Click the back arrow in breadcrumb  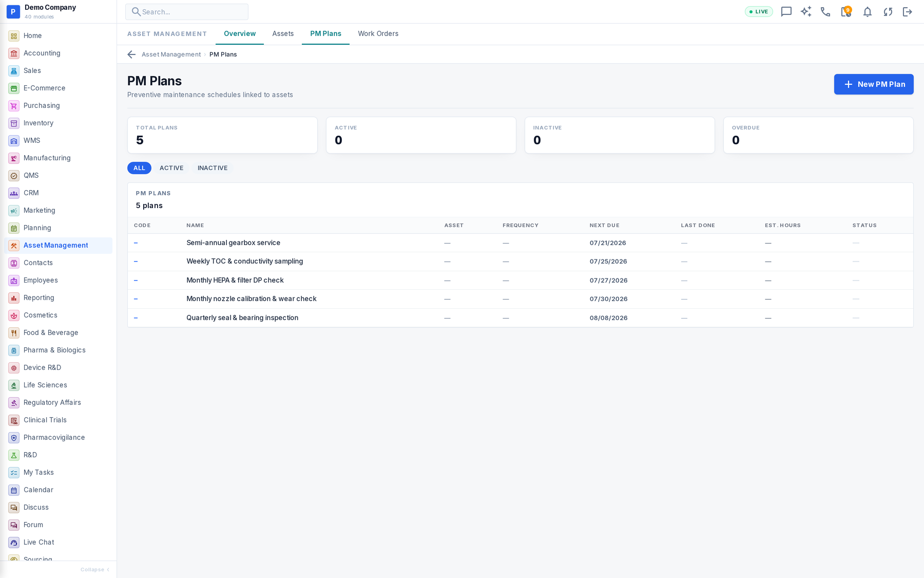click(131, 54)
